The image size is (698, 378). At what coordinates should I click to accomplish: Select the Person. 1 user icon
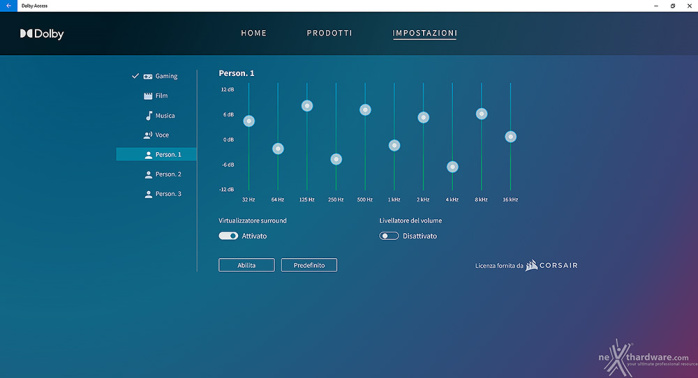(149, 155)
